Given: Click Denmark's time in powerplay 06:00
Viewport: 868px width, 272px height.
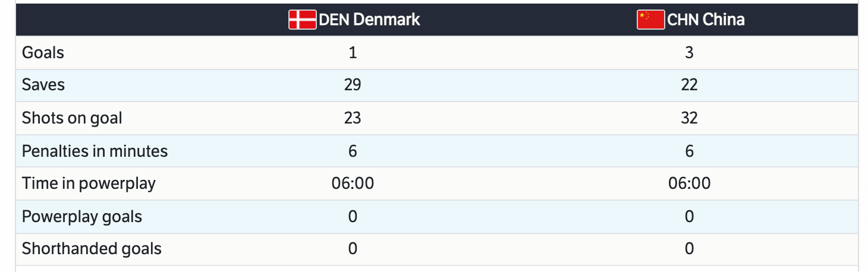Looking at the screenshot, I should pyautogui.click(x=353, y=184).
